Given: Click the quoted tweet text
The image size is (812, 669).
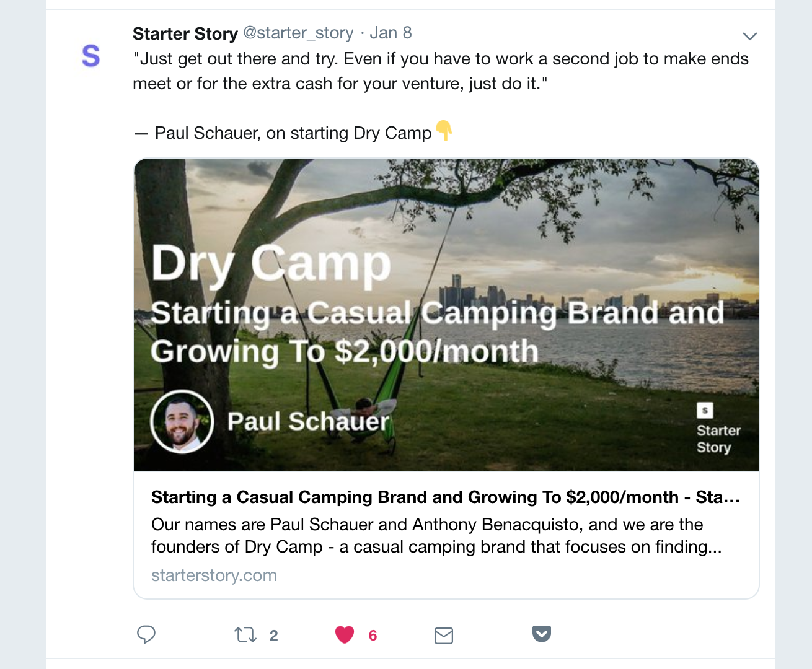Looking at the screenshot, I should pyautogui.click(x=440, y=71).
